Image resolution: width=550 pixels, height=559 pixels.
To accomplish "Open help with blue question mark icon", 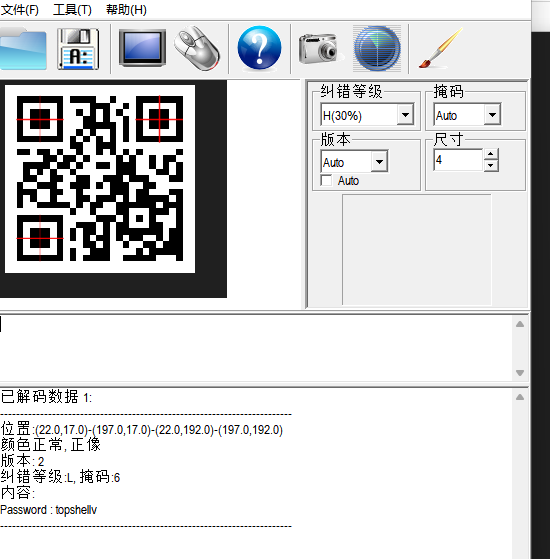I will coord(259,48).
